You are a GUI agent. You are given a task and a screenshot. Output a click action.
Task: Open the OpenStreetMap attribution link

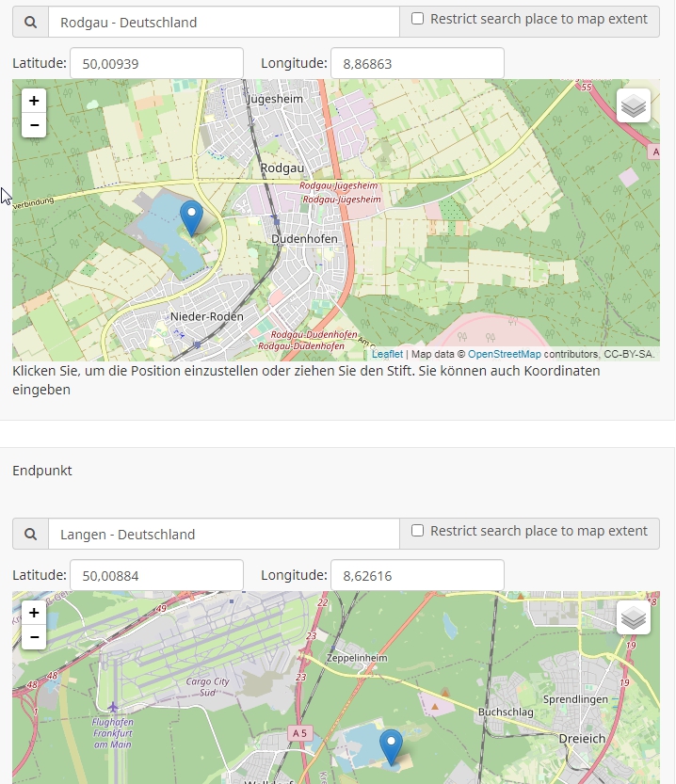pos(504,354)
